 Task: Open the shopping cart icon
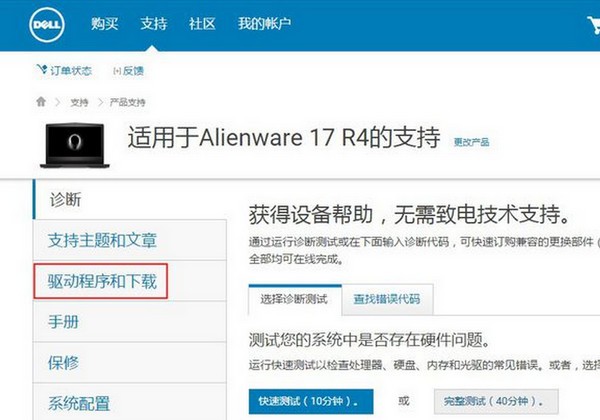click(x=594, y=25)
